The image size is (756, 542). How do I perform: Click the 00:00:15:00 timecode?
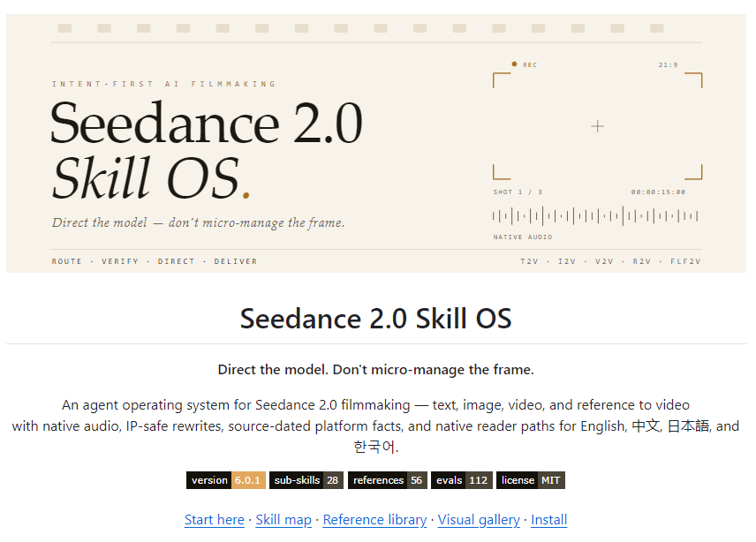coord(658,192)
